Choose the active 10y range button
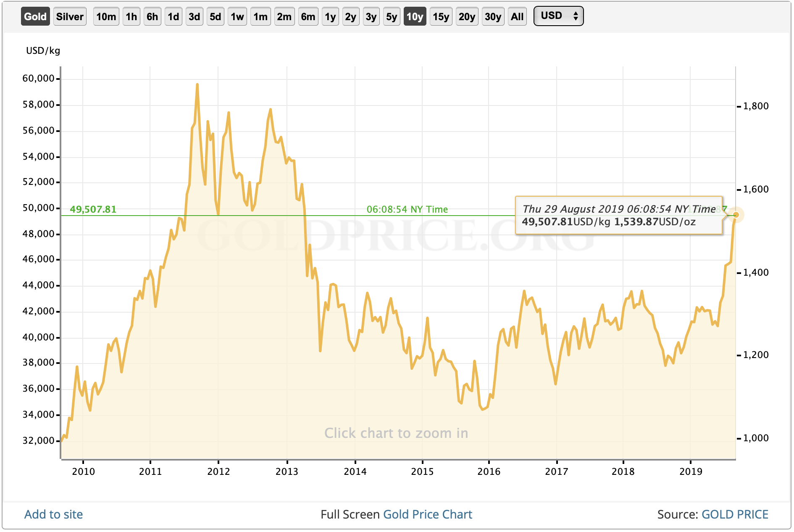Viewport: 794px width, 532px height. 415,17
